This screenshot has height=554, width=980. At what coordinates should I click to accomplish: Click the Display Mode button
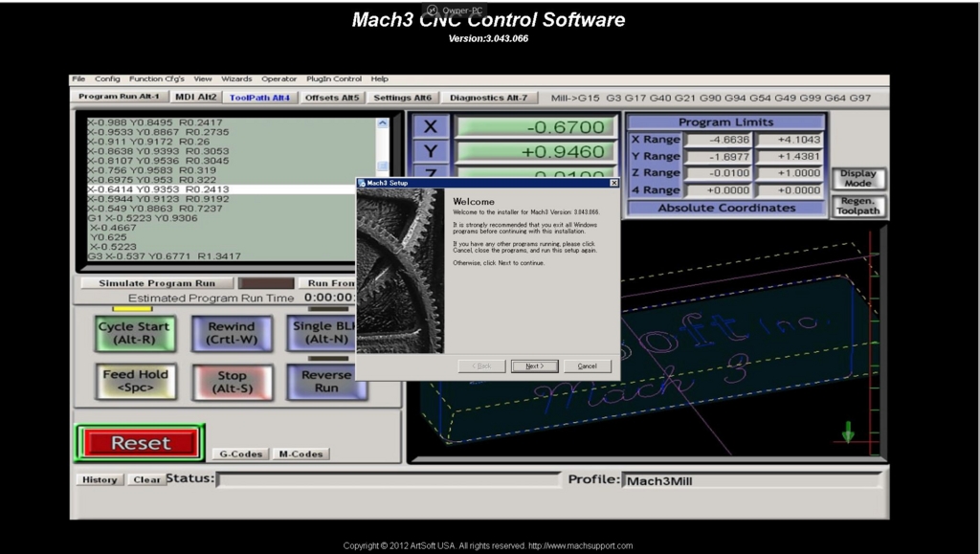(x=857, y=178)
